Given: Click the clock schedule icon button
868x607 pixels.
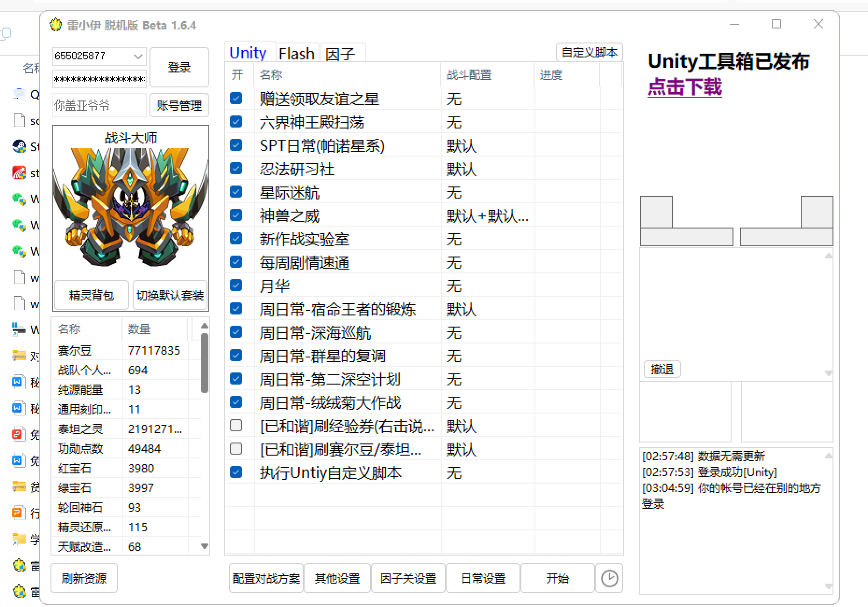Looking at the screenshot, I should 609,578.
